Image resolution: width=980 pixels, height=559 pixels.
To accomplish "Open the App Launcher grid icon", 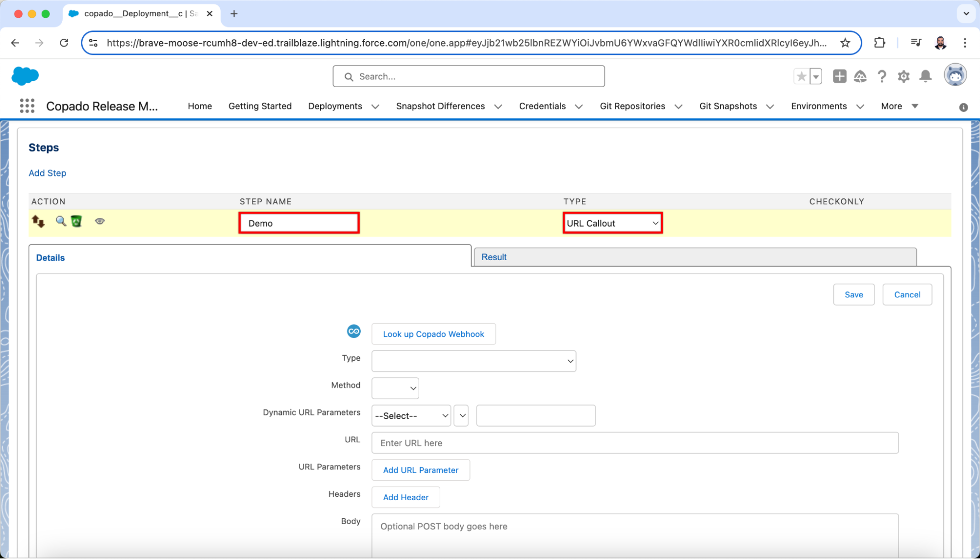I will [27, 106].
